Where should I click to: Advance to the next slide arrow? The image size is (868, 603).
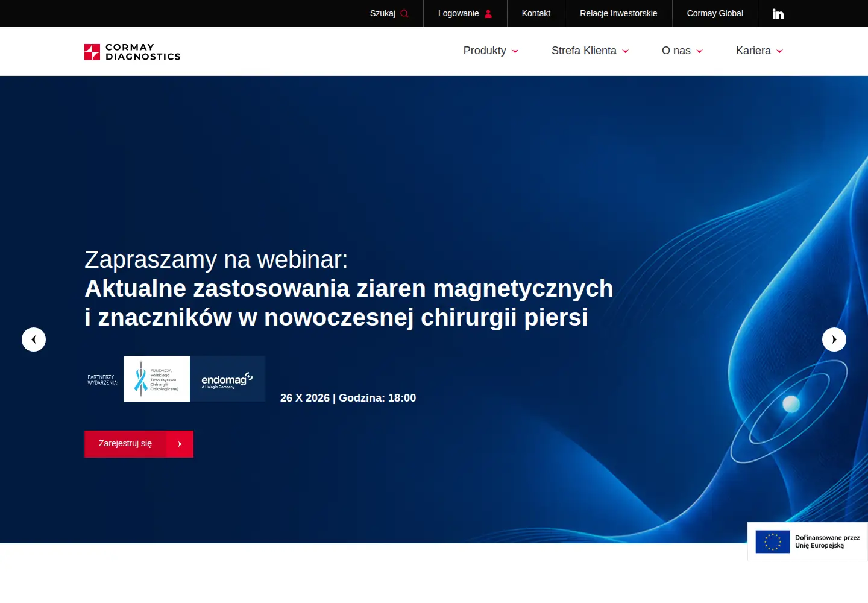(x=834, y=339)
